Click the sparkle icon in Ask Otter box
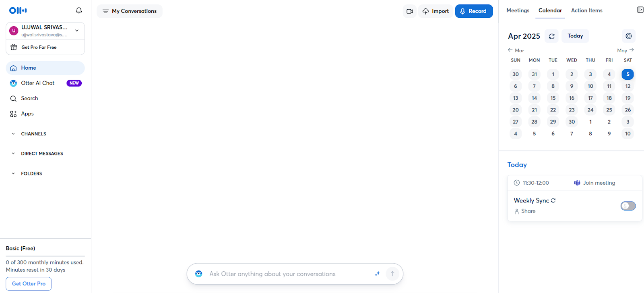 [x=377, y=274]
